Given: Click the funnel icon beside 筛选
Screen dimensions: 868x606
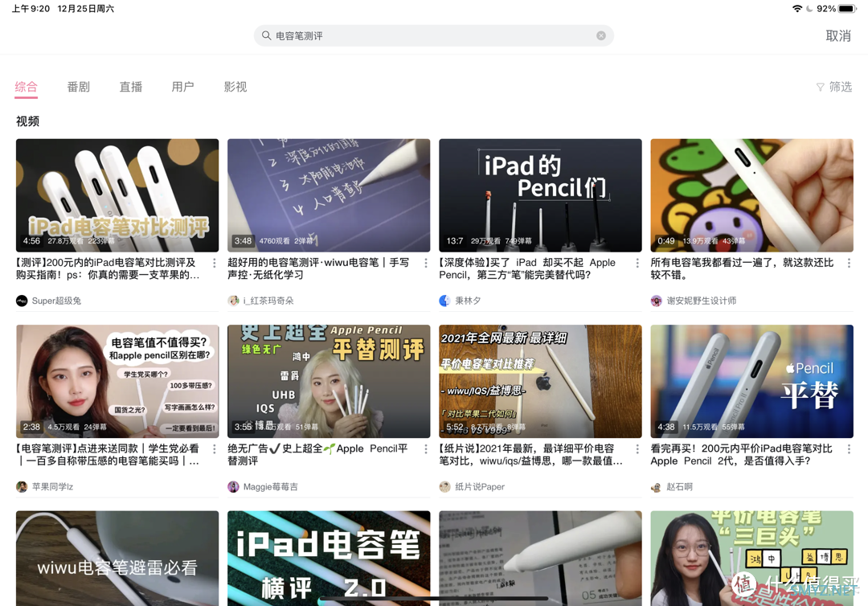Looking at the screenshot, I should (x=821, y=87).
